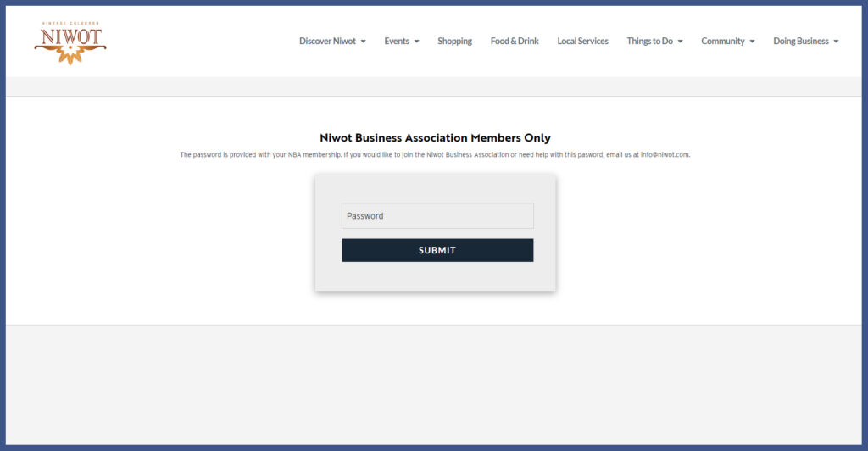Expand the Things to Do dropdown arrow
The image size is (868, 451).
pyautogui.click(x=680, y=42)
